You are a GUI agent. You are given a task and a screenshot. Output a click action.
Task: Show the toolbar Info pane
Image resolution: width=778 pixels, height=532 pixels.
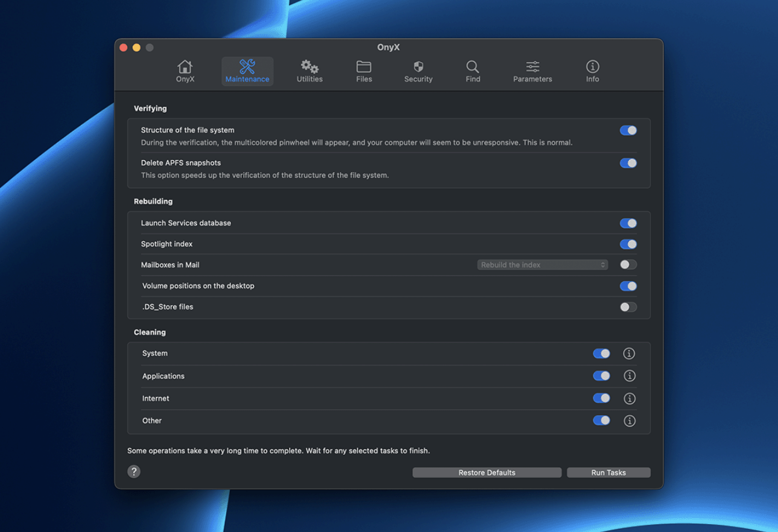[592, 71]
